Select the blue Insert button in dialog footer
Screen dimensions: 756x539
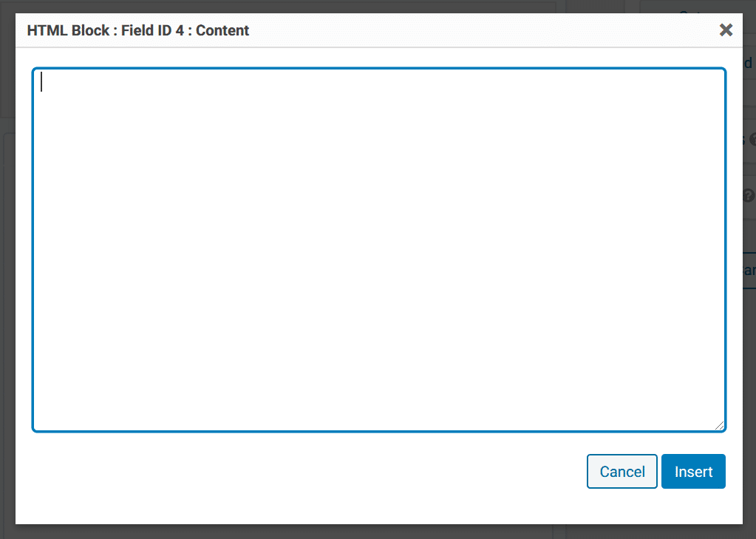click(693, 471)
